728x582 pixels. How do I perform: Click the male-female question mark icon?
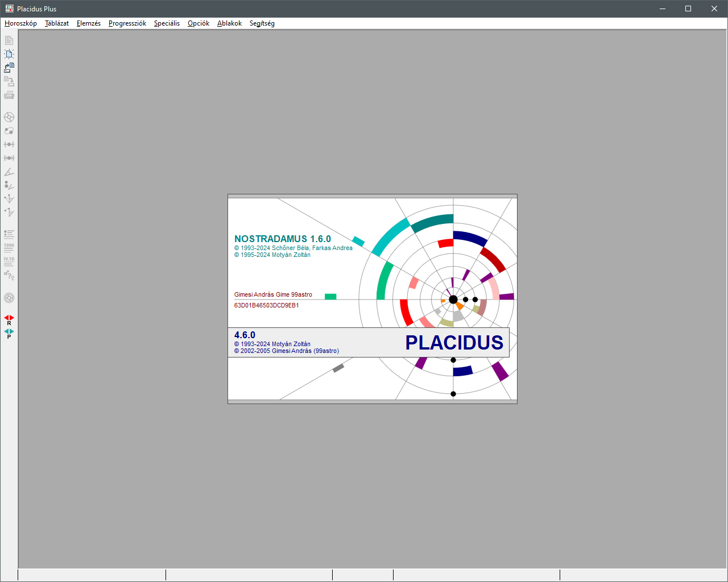click(9, 275)
